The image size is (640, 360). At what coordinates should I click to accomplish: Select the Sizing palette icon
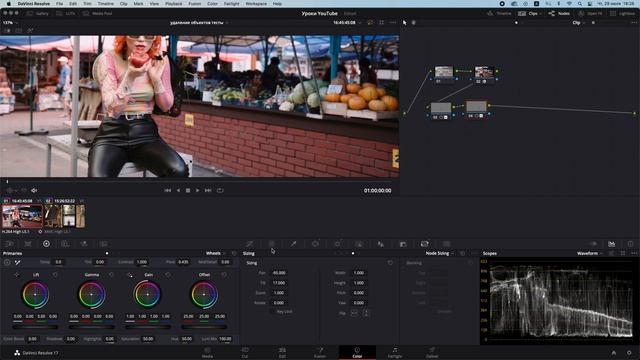(x=424, y=244)
